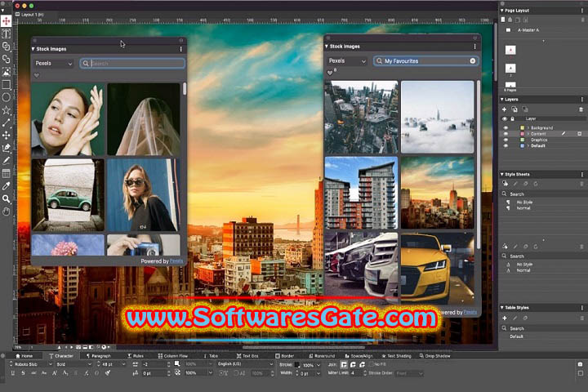Viewport: 588px width, 392px height.
Task: Open Layers panel options menu
Action: tap(582, 100)
